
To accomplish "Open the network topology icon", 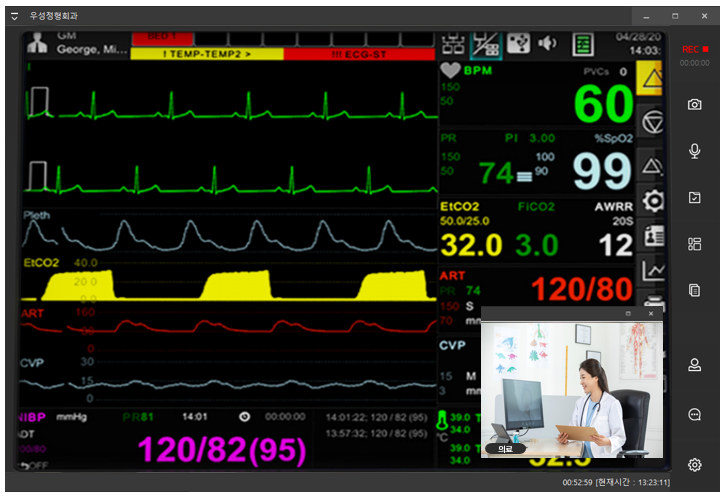I will pos(453,44).
